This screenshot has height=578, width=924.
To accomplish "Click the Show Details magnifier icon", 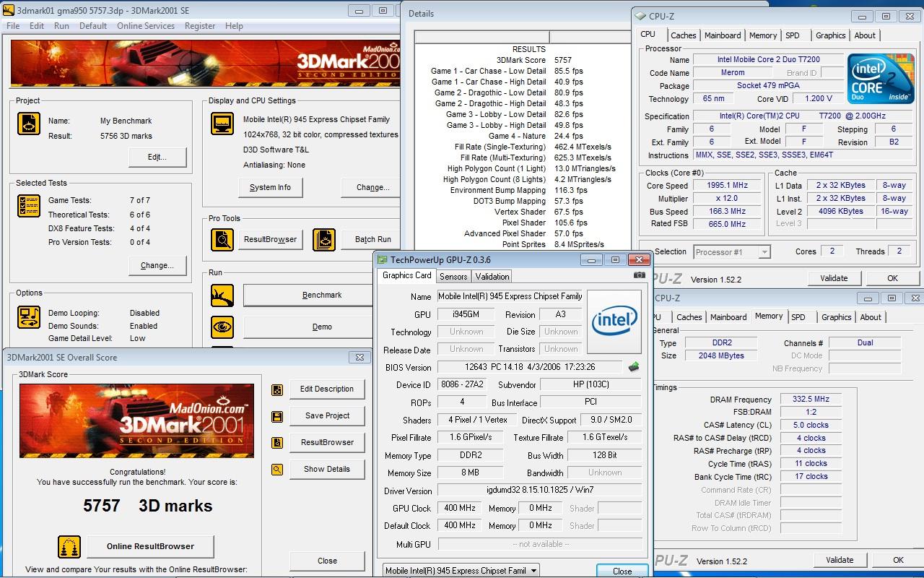I will coord(277,470).
